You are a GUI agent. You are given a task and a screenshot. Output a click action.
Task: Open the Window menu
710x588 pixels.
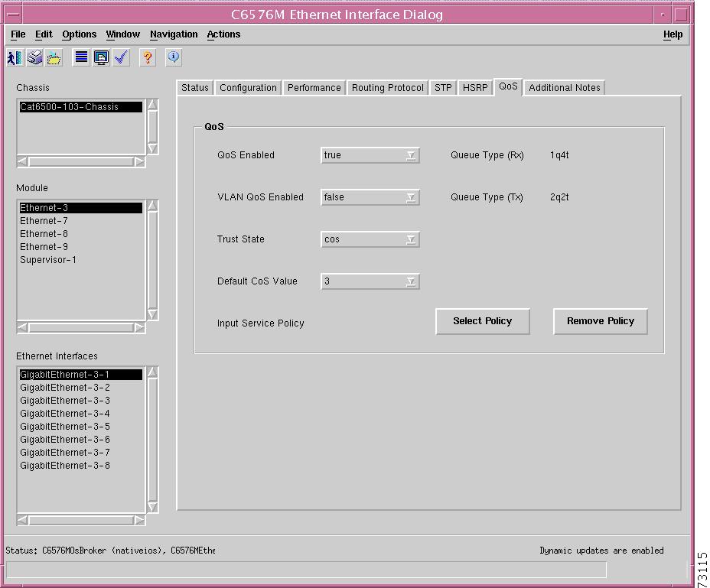pos(122,34)
